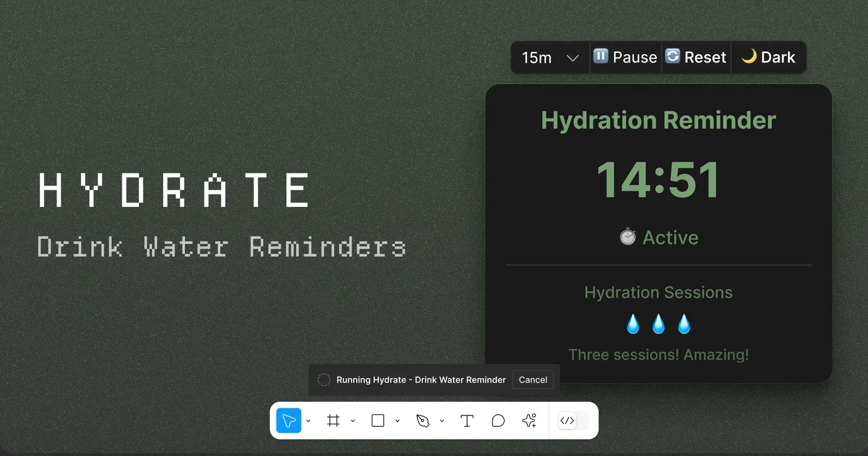Cancel the running Hydrate task
Image resolution: width=868 pixels, height=456 pixels.
pyautogui.click(x=532, y=379)
